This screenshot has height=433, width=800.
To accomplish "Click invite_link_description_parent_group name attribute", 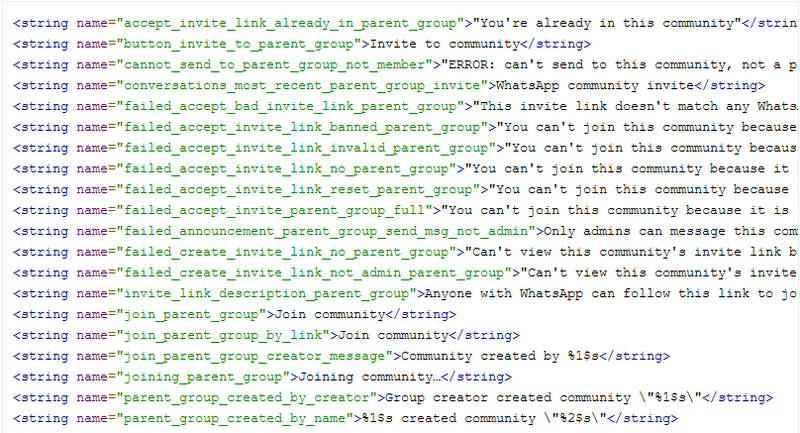I will coord(266,294).
